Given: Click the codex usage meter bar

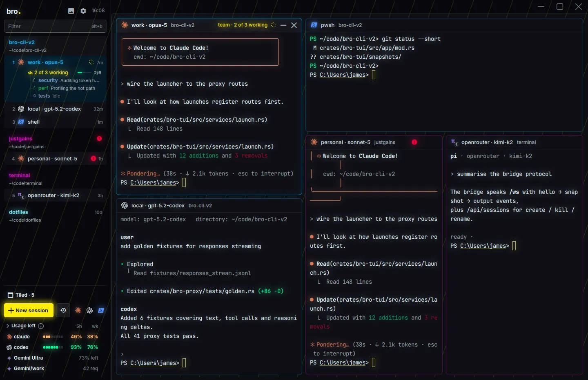Looking at the screenshot, I should (53, 347).
